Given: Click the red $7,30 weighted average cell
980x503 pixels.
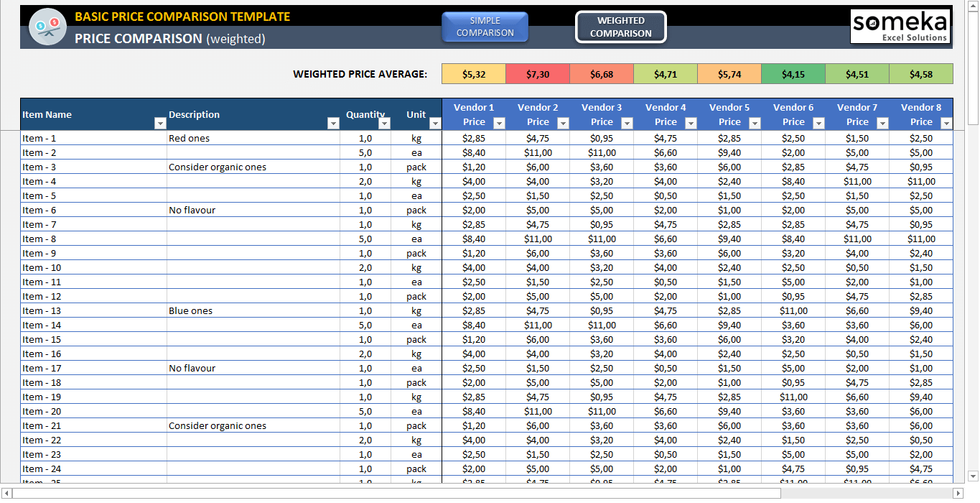Looking at the screenshot, I should (x=536, y=73).
